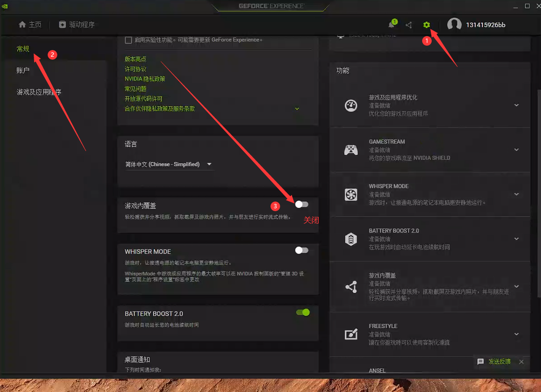Image resolution: width=541 pixels, height=392 pixels.
Task: Click the FREESTYLE edit image icon
Action: pos(351,334)
